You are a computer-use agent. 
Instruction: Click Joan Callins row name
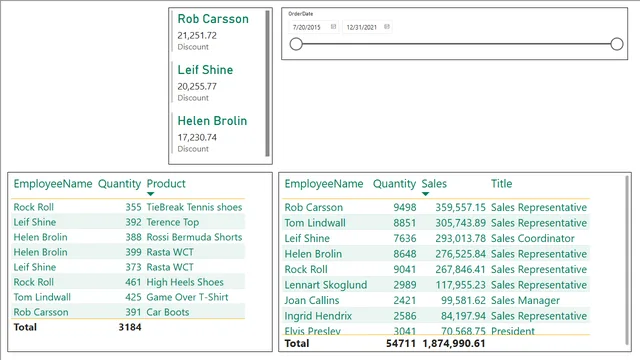tap(312, 300)
